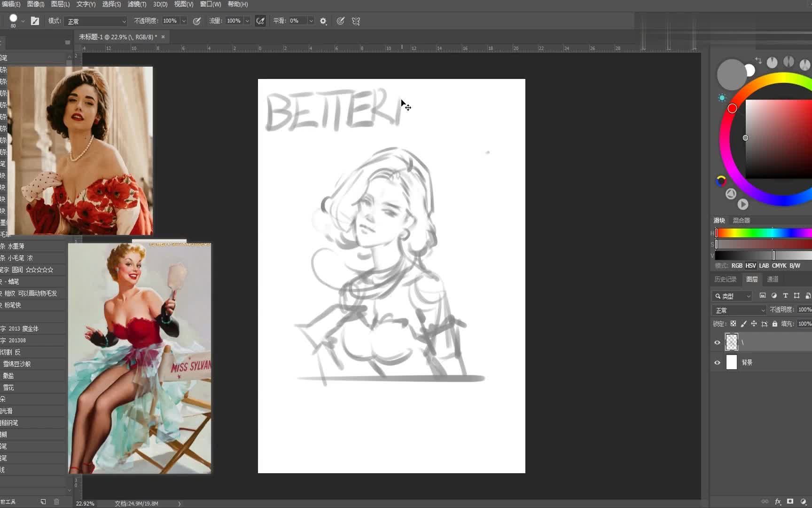Click the zoom percentage field 22.92%
The height and width of the screenshot is (508, 812).
click(86, 503)
